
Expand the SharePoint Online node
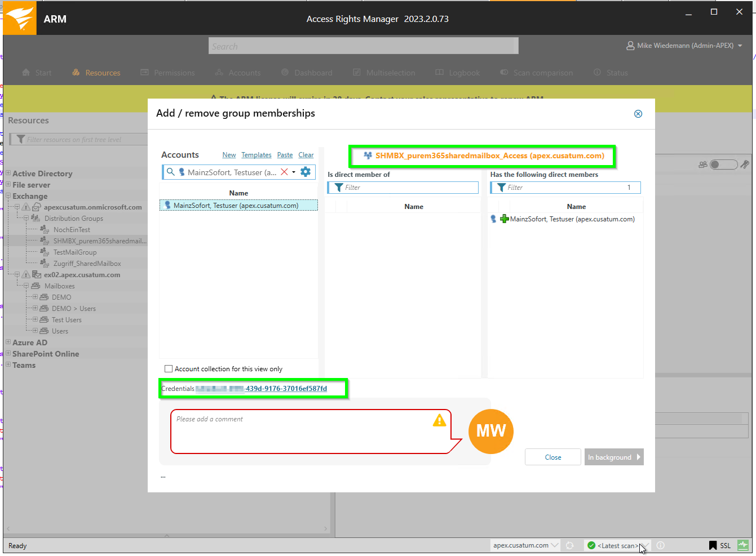tap(8, 353)
